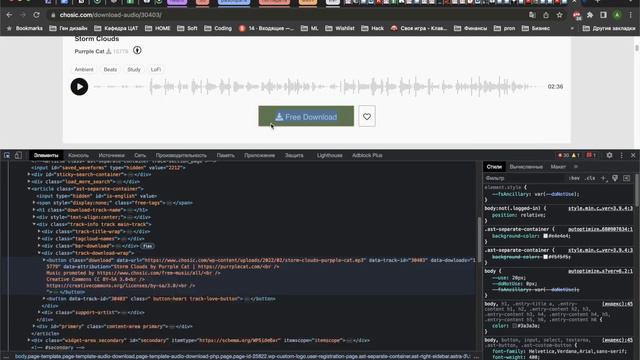Open the HOME bookmark folder

pyautogui.click(x=158, y=28)
